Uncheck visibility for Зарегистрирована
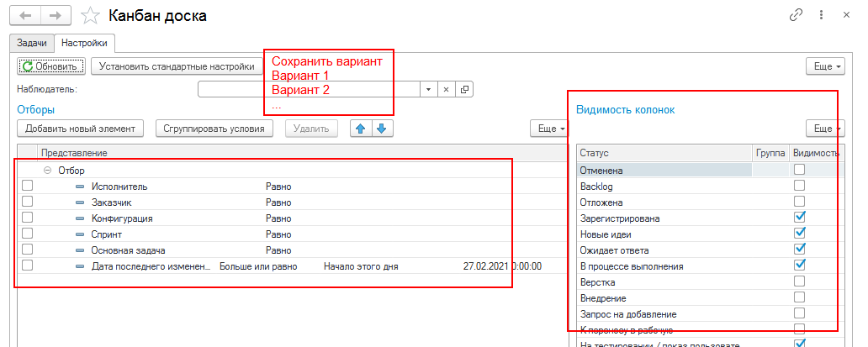Viewport: 868px width, 347px height. pyautogui.click(x=799, y=217)
